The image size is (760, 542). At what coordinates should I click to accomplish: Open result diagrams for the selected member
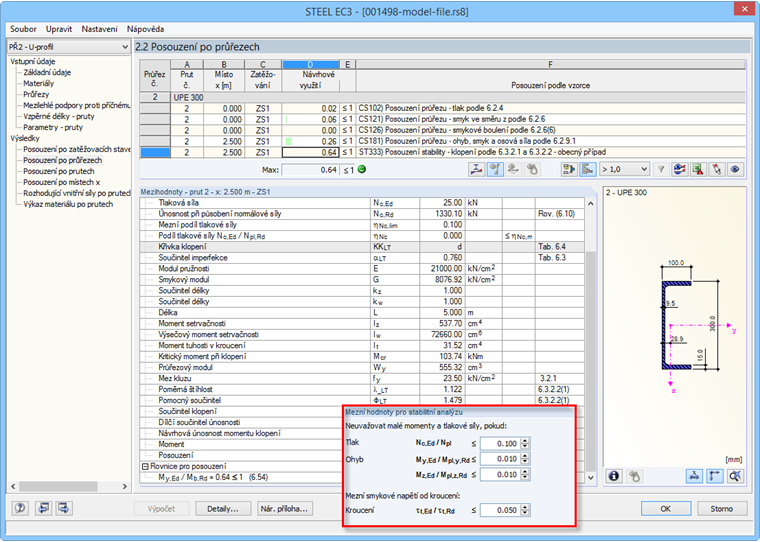point(476,169)
